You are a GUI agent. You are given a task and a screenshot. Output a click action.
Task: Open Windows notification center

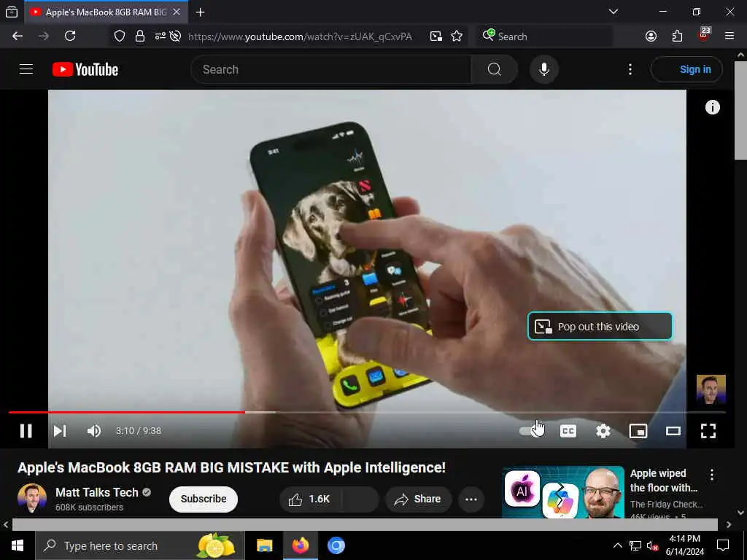click(723, 545)
